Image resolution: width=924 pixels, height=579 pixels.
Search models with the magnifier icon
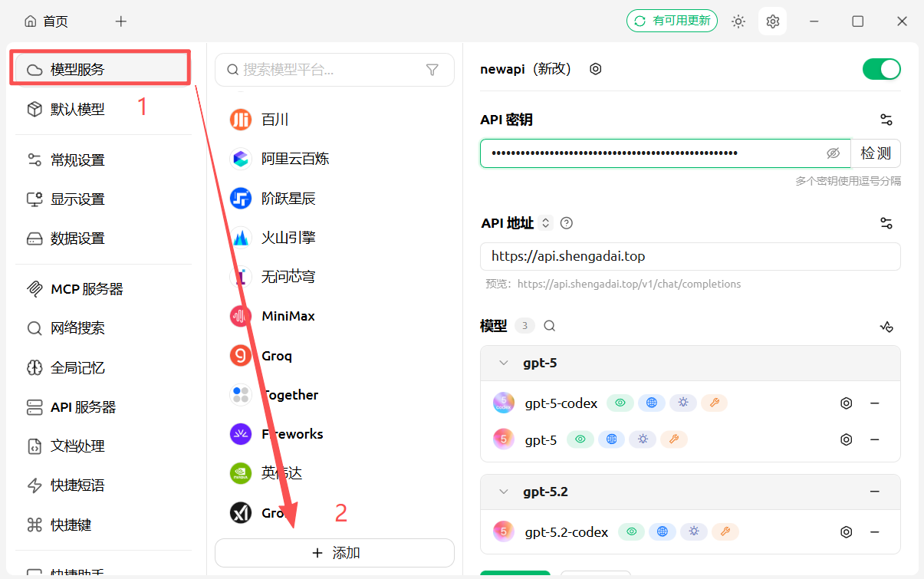tap(549, 326)
